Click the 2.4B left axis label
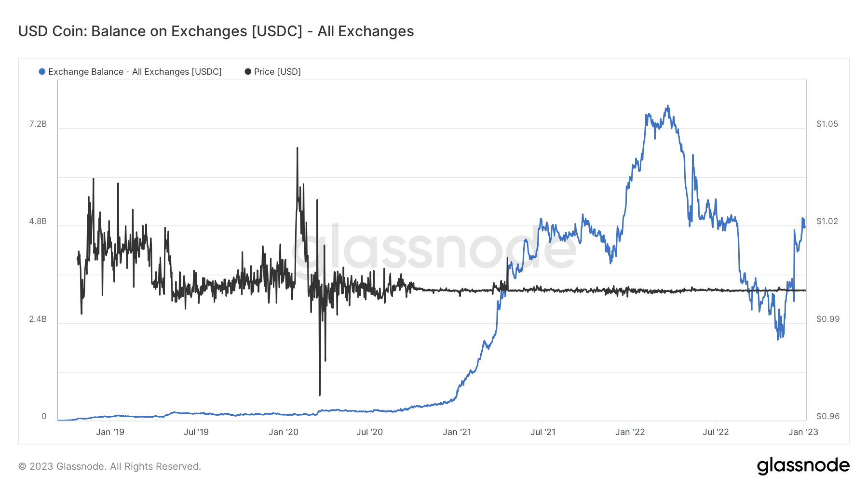 point(38,319)
